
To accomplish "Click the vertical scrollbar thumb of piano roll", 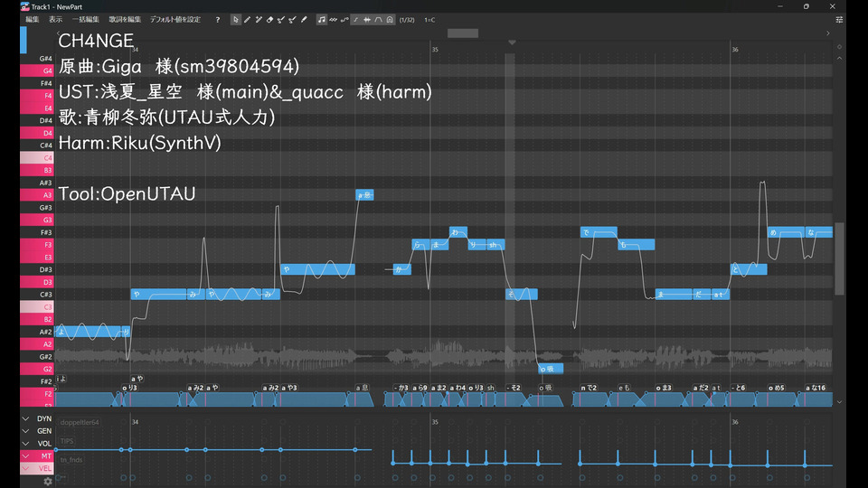I will coord(839,259).
